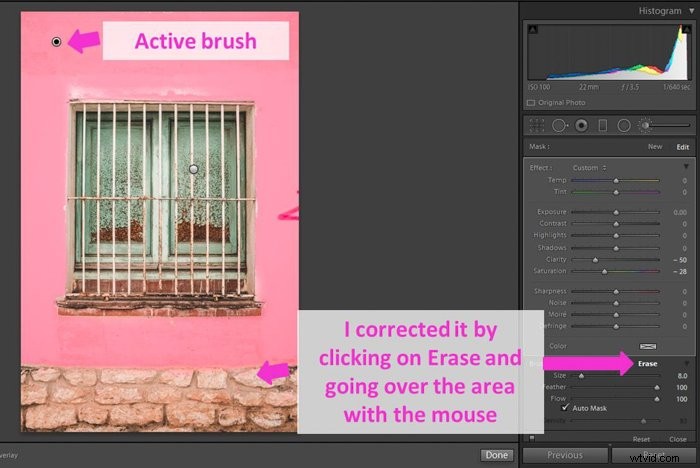Click the 1/640 sec shutter text

pos(676,87)
